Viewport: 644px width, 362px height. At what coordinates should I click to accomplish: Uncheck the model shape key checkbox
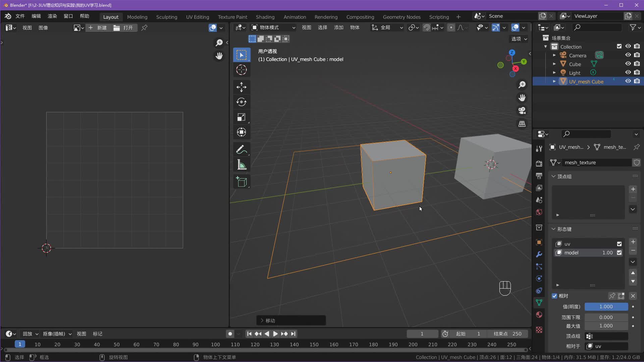point(619,253)
